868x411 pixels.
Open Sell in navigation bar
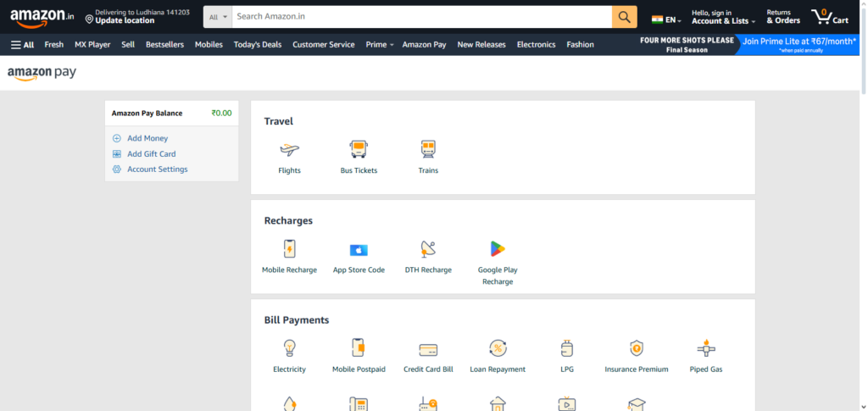[x=128, y=45]
